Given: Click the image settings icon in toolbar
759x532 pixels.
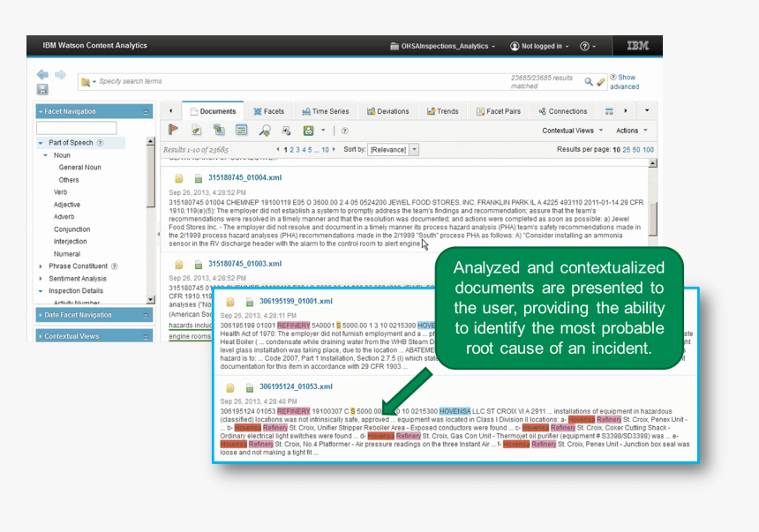Looking at the screenshot, I should (287, 131).
